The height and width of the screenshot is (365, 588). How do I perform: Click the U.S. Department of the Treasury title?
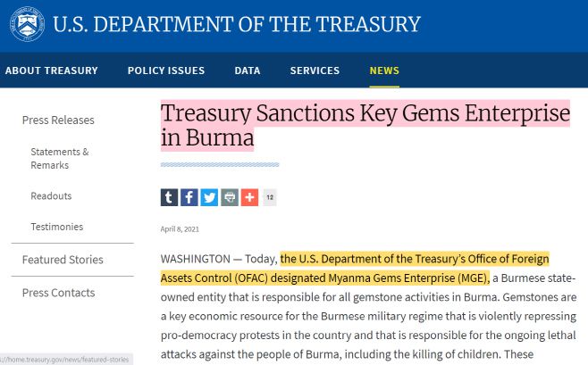[x=236, y=24]
